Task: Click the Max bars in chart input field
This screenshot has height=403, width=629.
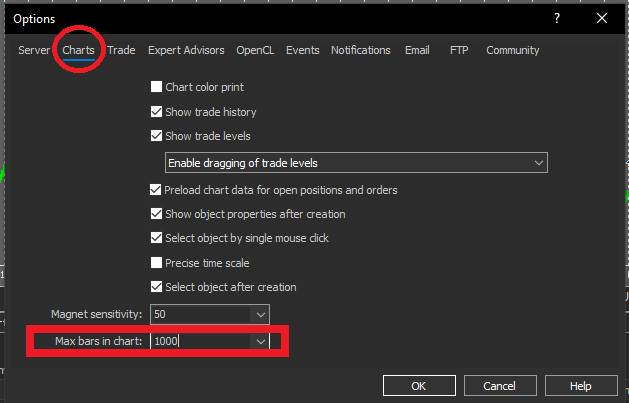Action: tap(200, 342)
